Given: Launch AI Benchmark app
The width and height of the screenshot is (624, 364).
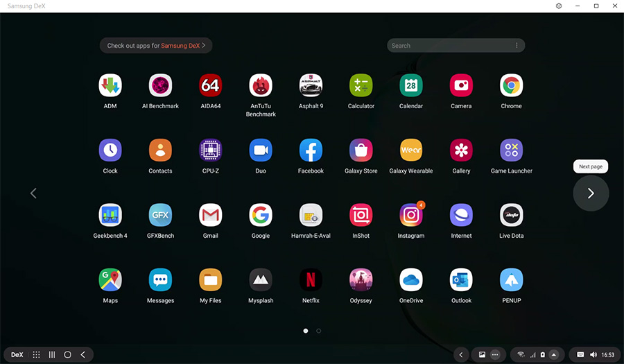Looking at the screenshot, I should pos(160,85).
